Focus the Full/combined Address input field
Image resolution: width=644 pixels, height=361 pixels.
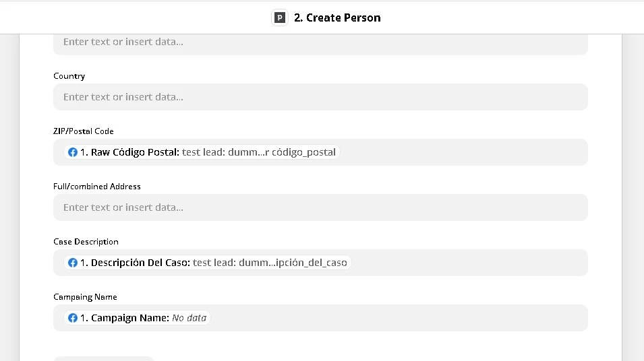(x=320, y=207)
